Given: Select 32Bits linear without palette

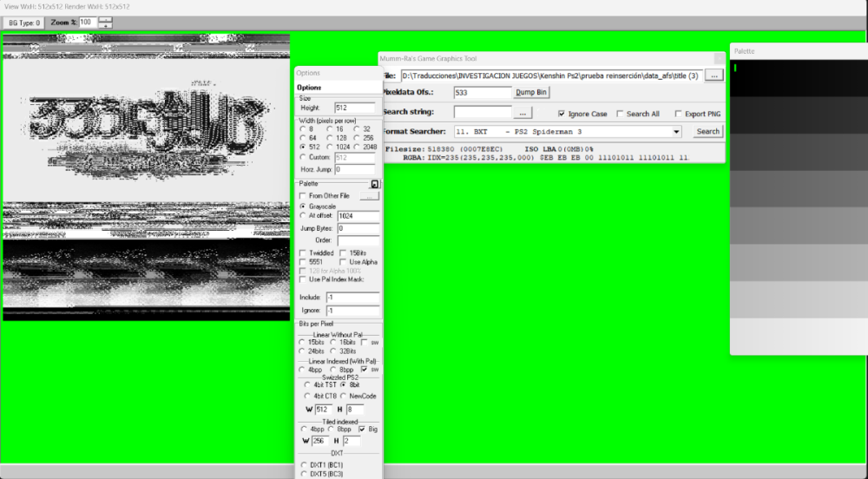Looking at the screenshot, I should point(333,351).
